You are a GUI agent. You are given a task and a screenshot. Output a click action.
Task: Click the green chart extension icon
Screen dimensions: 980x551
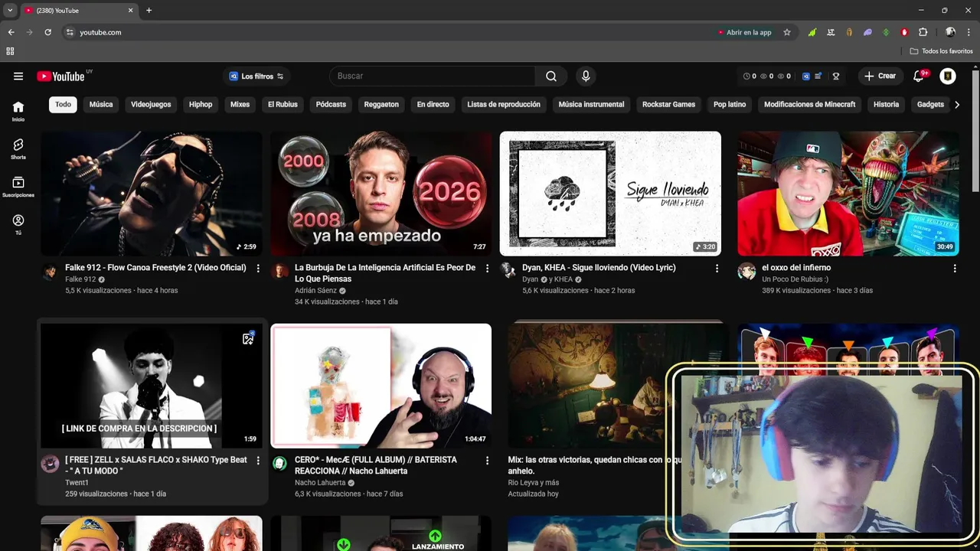812,32
